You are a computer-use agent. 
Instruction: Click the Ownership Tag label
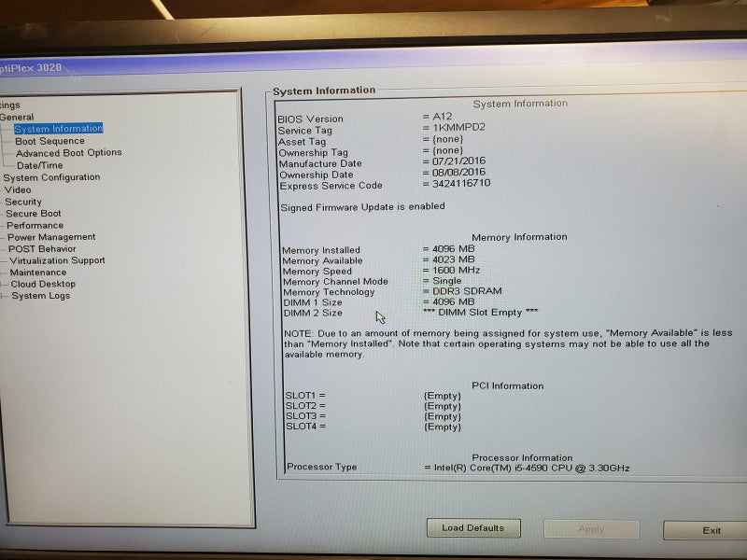(314, 153)
